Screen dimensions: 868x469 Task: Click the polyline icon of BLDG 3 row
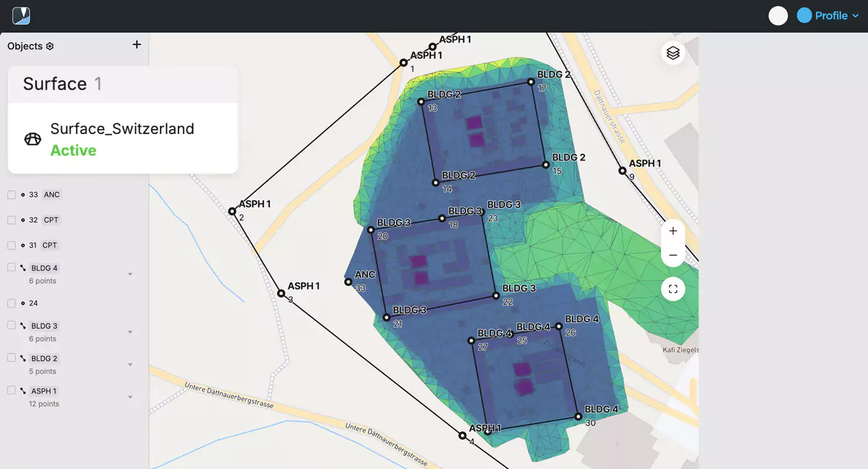click(23, 326)
